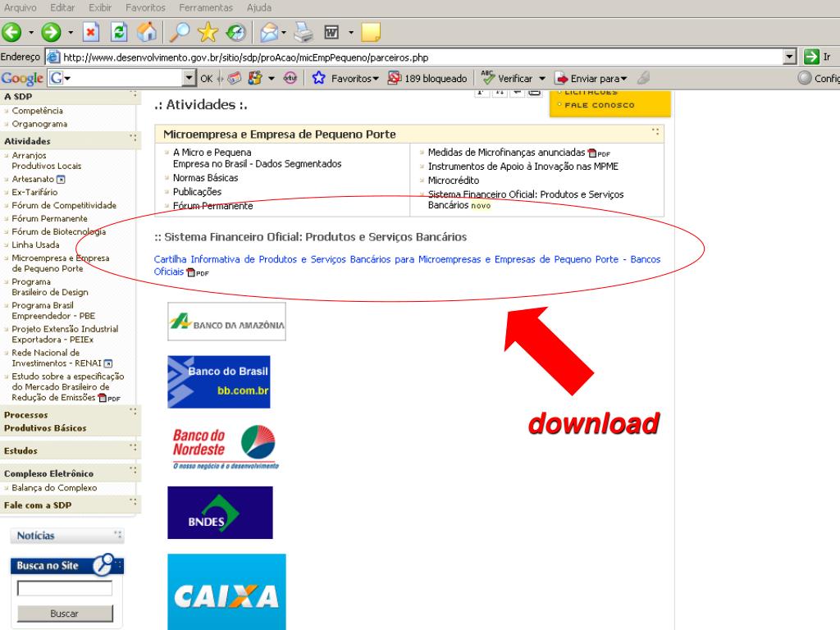840x630 pixels.
Task: Open the Organograma sidebar link
Action: [39, 125]
